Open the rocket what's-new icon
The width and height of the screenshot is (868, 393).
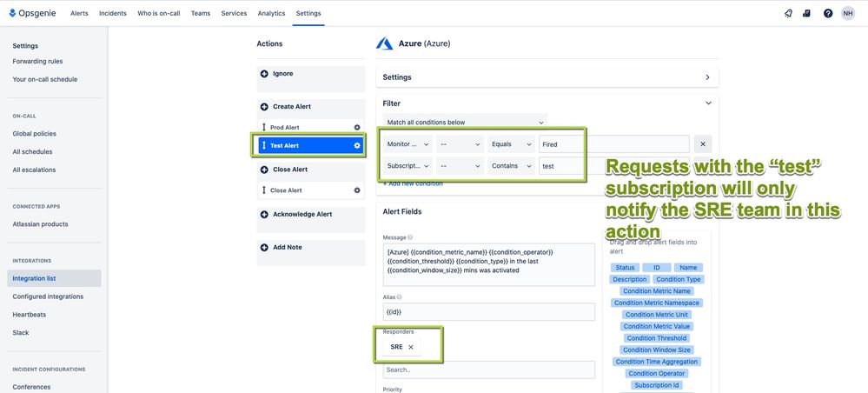788,13
